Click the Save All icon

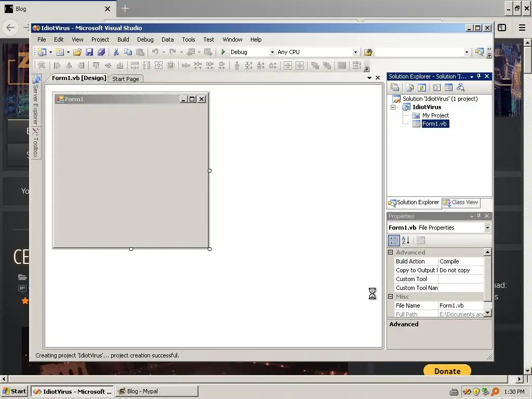click(x=101, y=52)
